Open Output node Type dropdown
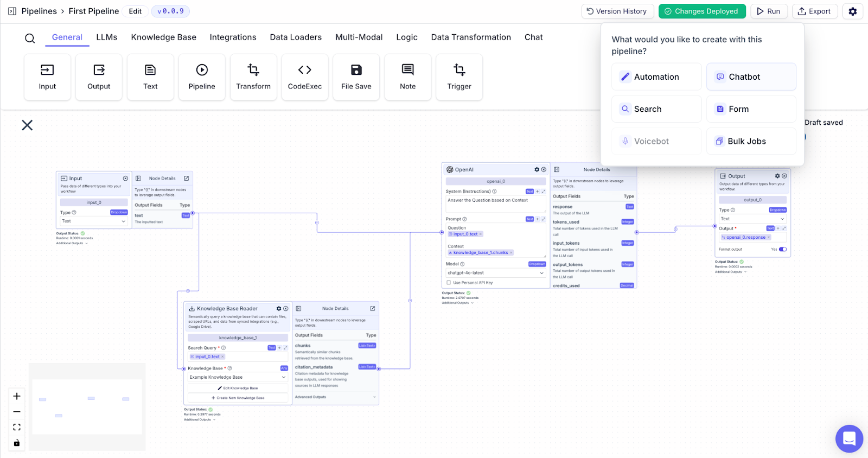Image resolution: width=868 pixels, height=458 pixels. [752, 219]
